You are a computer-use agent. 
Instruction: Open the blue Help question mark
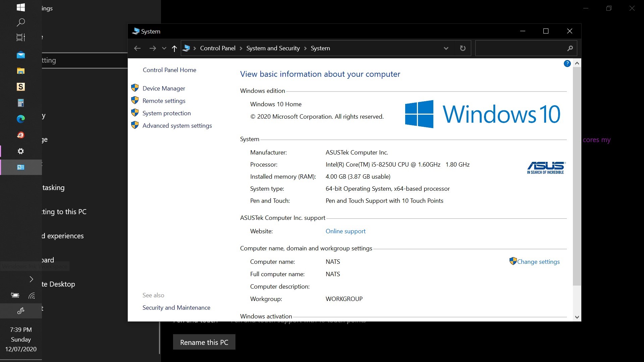567,63
